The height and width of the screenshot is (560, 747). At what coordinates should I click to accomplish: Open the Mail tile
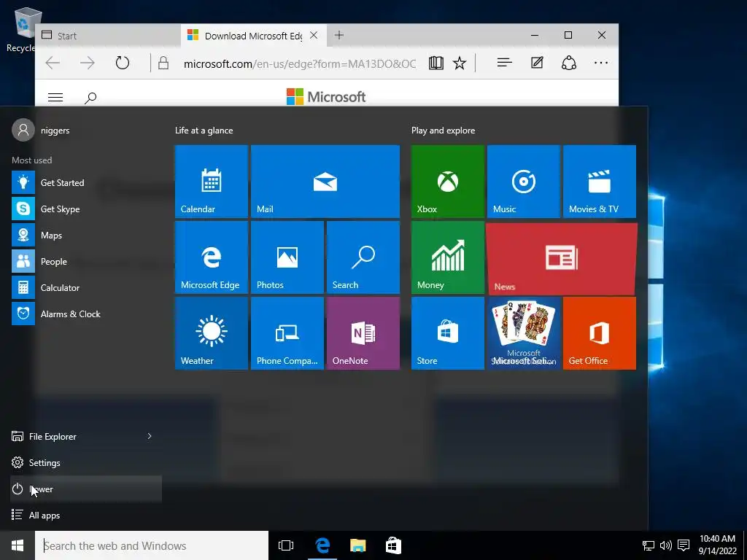pos(325,182)
